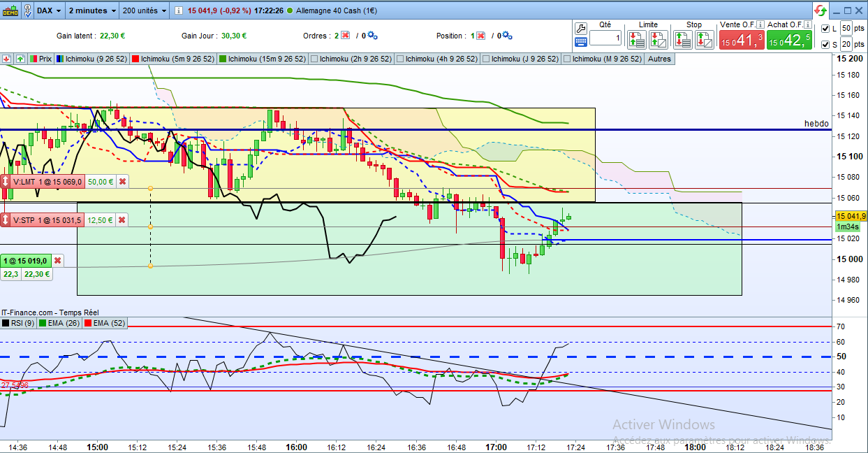Image resolution: width=868 pixels, height=453 pixels.
Task: Select the V:LMT 1 @ 15 069,0 order label
Action: pyautogui.click(x=48, y=181)
